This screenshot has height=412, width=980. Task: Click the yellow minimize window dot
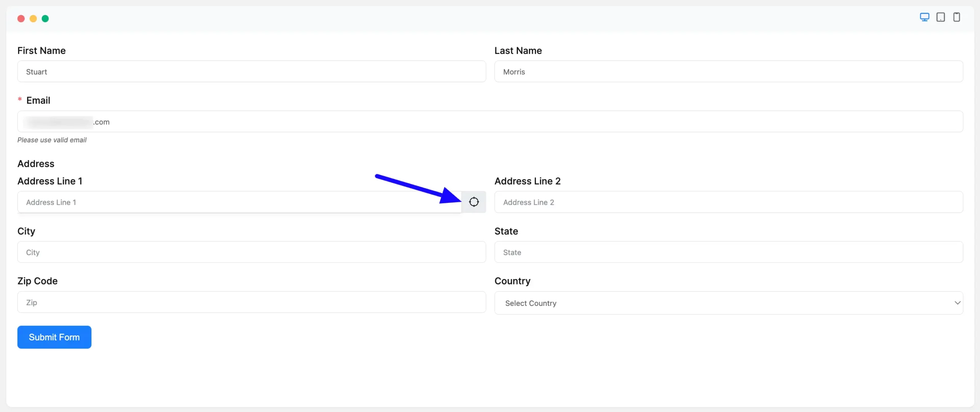click(x=33, y=18)
